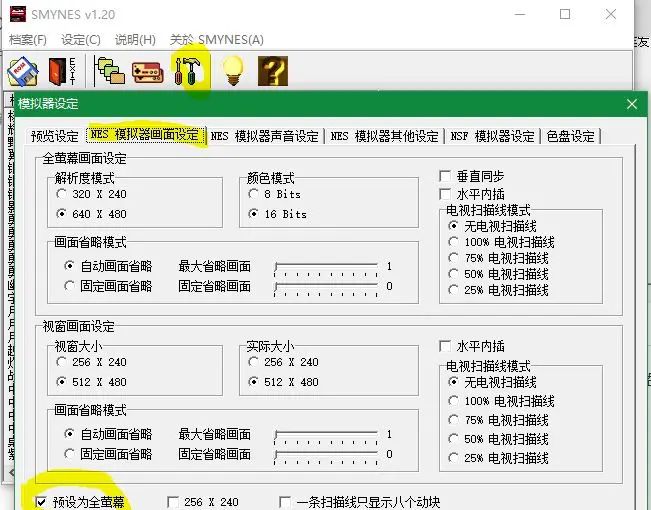Screen dimensions: 651x510
Task: Open the hammer and screwdriver settings icon
Action: click(x=188, y=71)
